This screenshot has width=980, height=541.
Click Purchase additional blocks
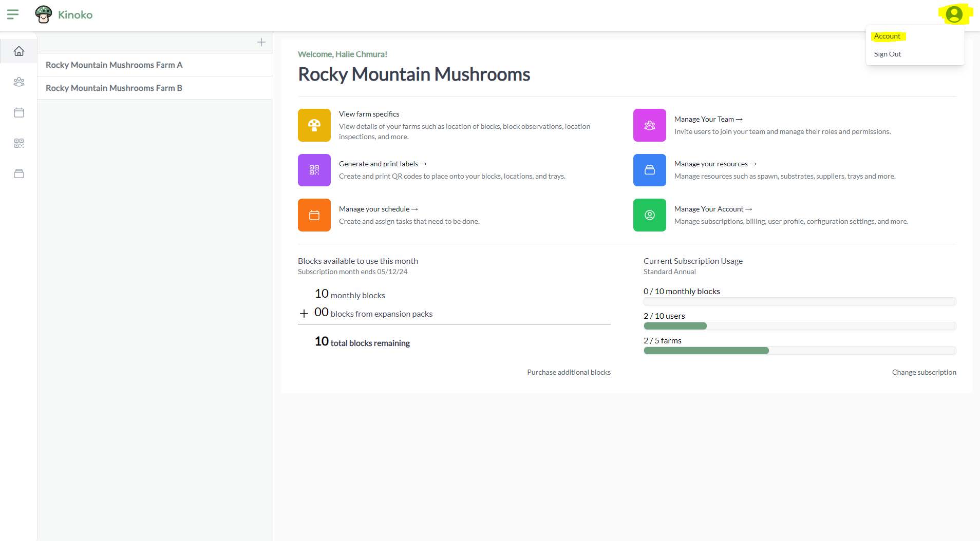[569, 373]
